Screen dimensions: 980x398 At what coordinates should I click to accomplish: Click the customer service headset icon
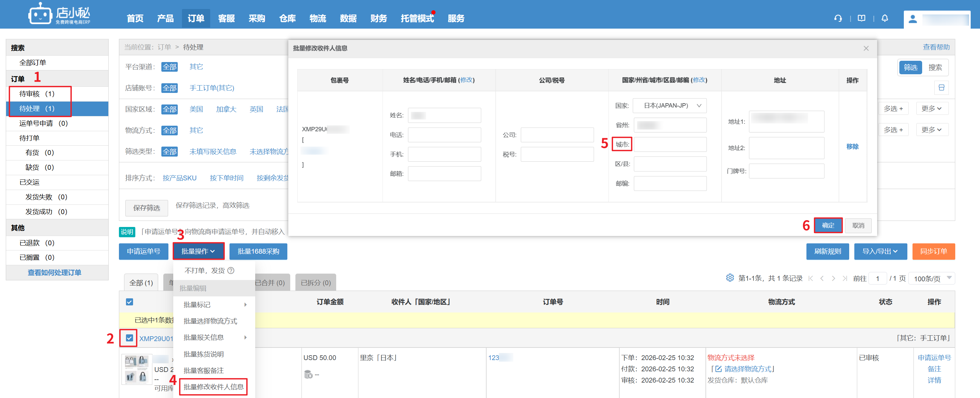[838, 18]
